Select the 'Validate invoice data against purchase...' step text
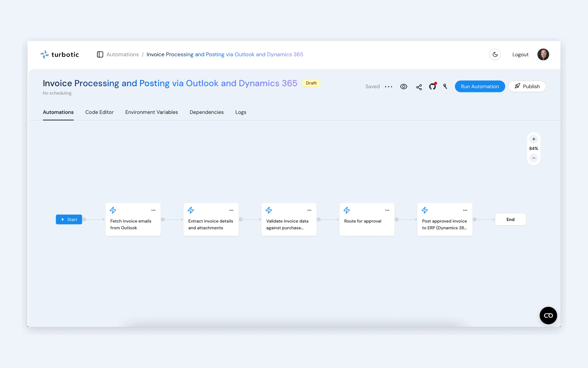The image size is (588, 368). [x=287, y=224]
